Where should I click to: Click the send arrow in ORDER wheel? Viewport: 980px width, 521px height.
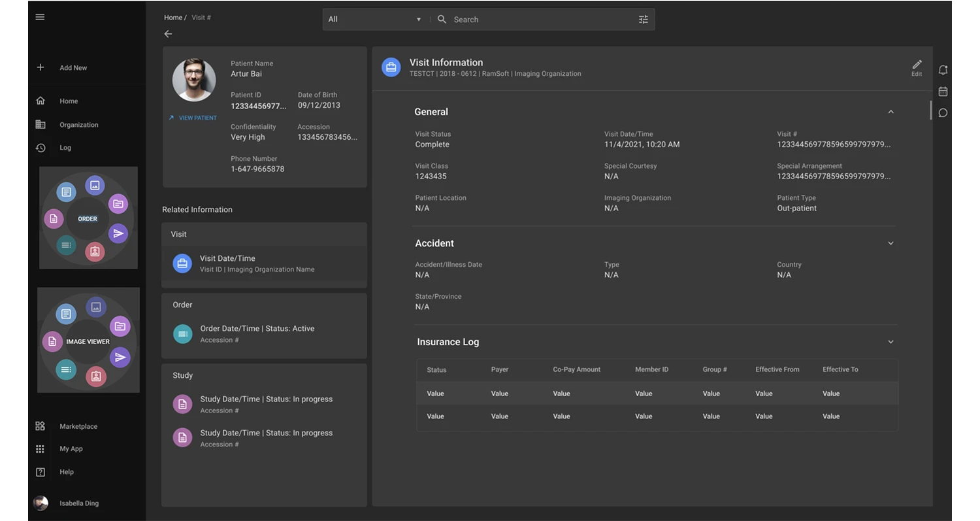click(x=118, y=233)
